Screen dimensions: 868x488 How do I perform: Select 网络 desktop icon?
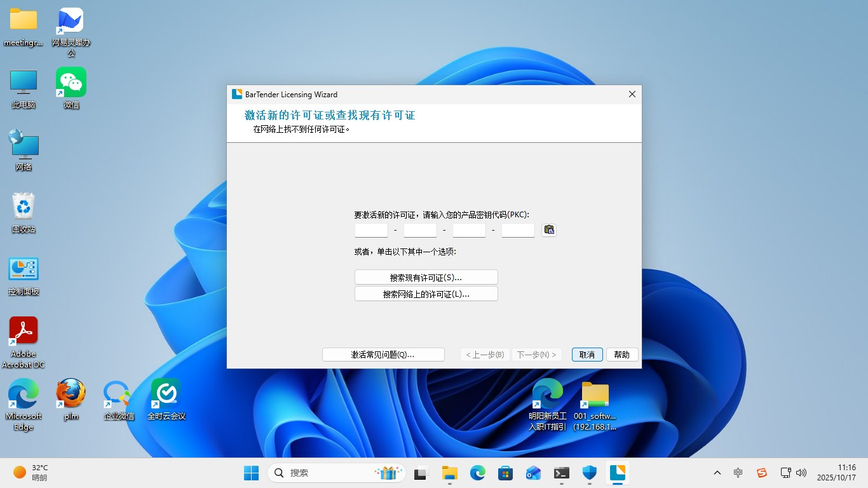pos(24,151)
